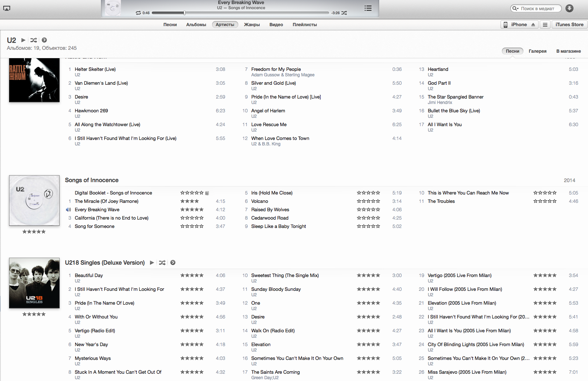
Task: Play U218 Singles album via play icon
Action: pyautogui.click(x=152, y=262)
